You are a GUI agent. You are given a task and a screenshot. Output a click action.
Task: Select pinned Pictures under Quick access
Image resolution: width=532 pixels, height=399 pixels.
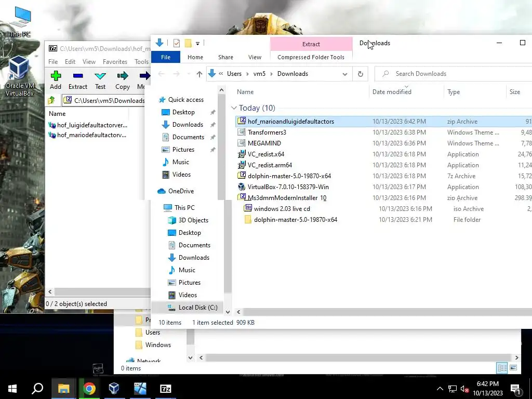(183, 150)
